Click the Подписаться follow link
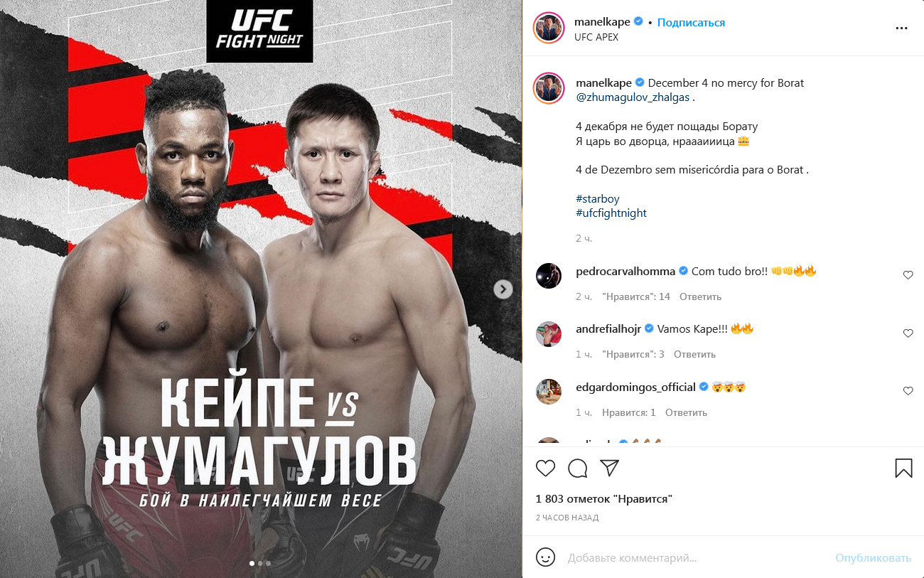Viewport: 924px width, 578px height. click(x=691, y=23)
